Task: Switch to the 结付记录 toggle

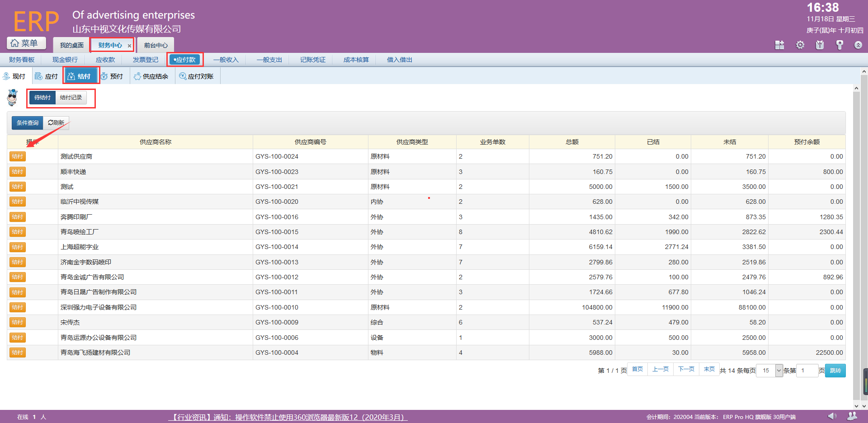Action: tap(71, 98)
